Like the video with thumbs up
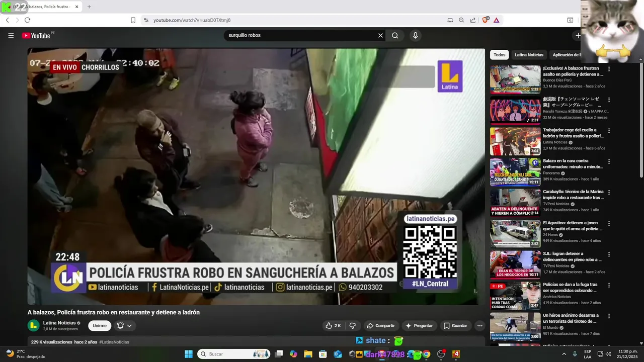 (333, 326)
